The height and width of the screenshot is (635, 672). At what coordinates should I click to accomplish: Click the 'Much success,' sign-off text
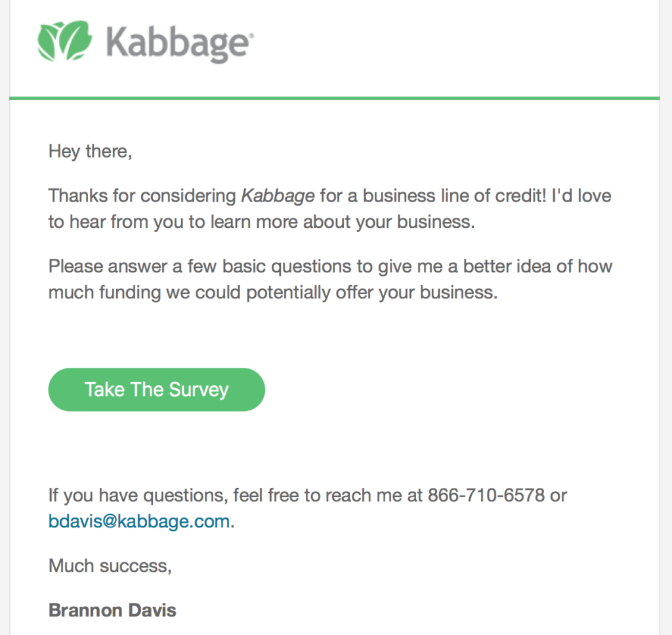pos(110,565)
